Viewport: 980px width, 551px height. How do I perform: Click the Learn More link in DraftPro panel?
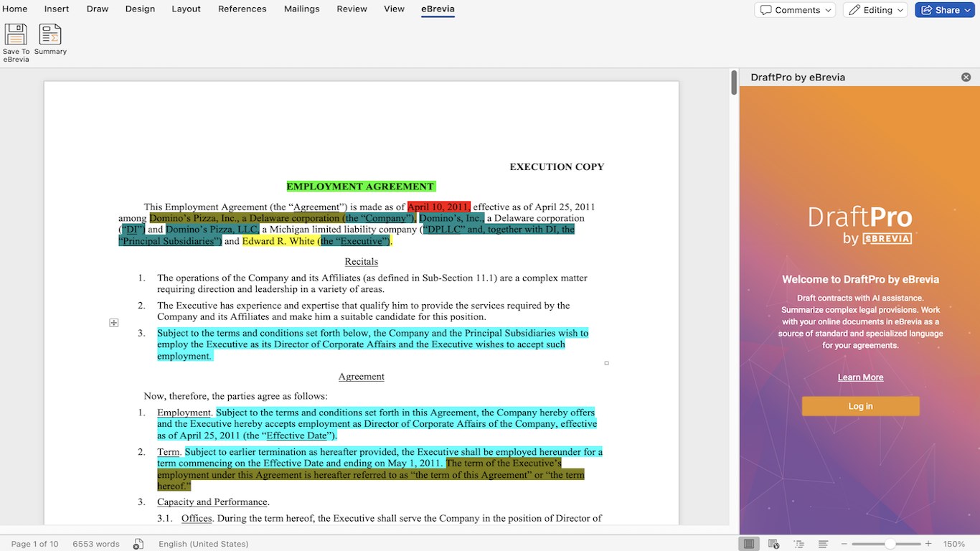coord(860,377)
